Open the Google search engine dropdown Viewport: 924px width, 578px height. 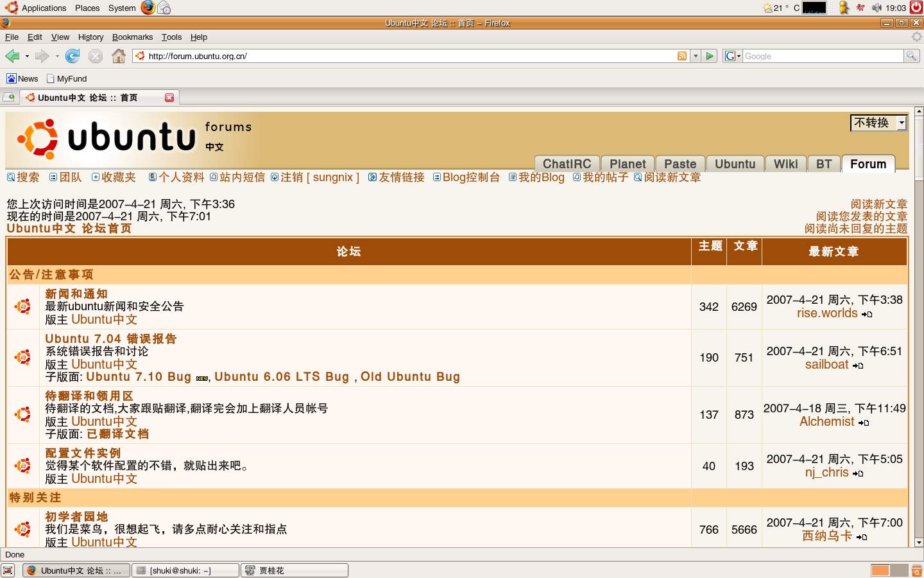(x=733, y=56)
